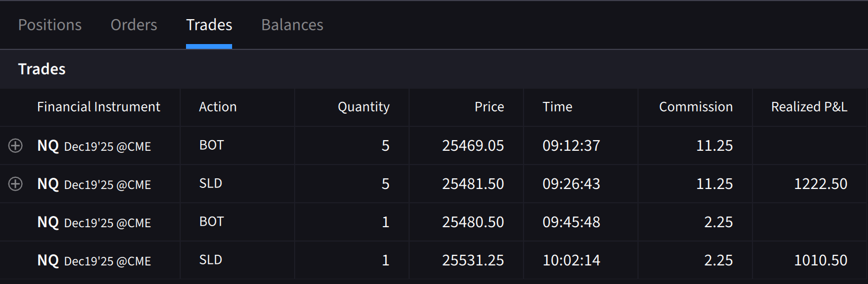868x284 pixels.
Task: Go to the Balances tab
Action: pos(292,25)
